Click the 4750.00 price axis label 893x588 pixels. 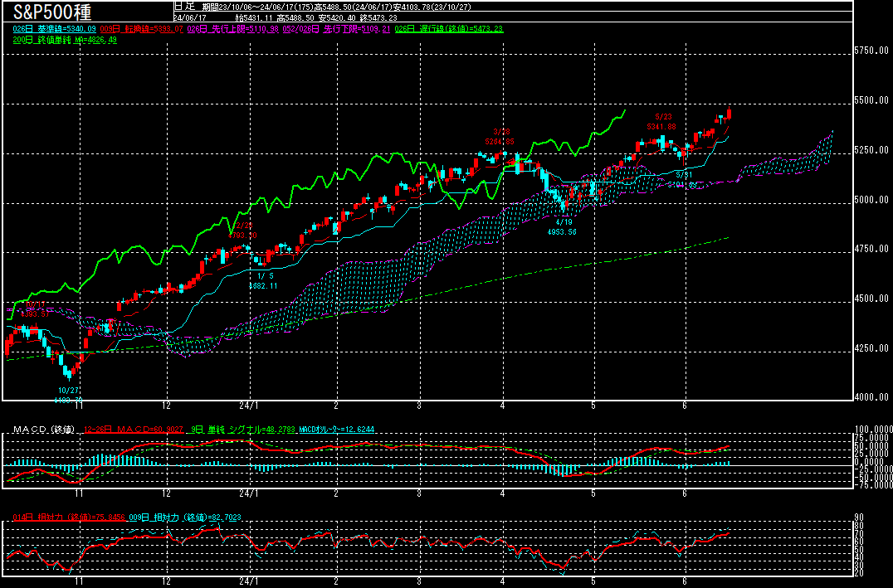[x=872, y=250]
